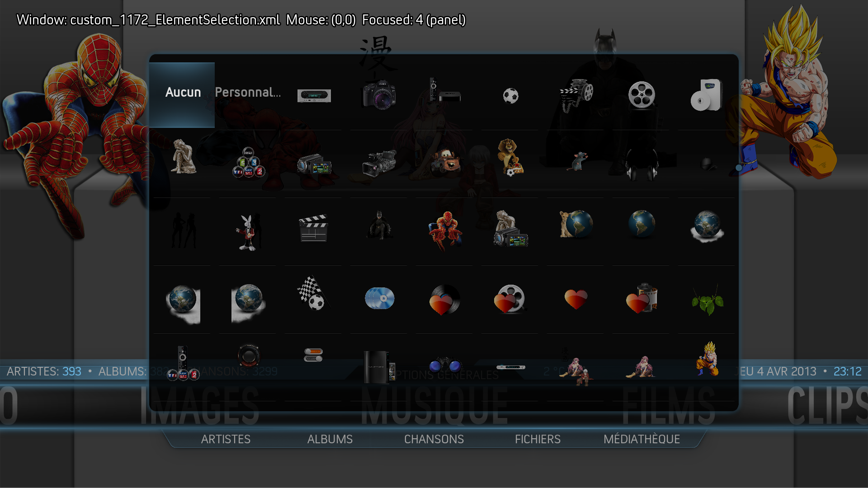Select the PlayStation 3 console icon
Viewport: 868px width, 488px height.
click(x=379, y=367)
